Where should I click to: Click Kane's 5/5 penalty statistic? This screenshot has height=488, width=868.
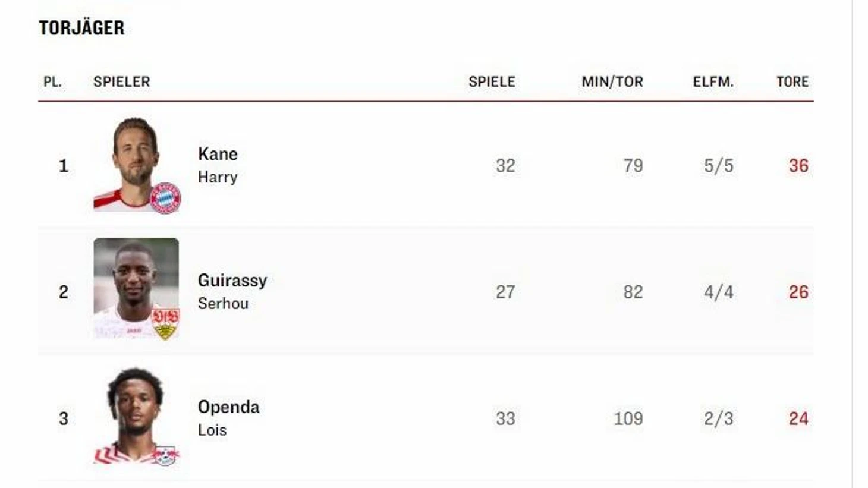[x=719, y=166]
